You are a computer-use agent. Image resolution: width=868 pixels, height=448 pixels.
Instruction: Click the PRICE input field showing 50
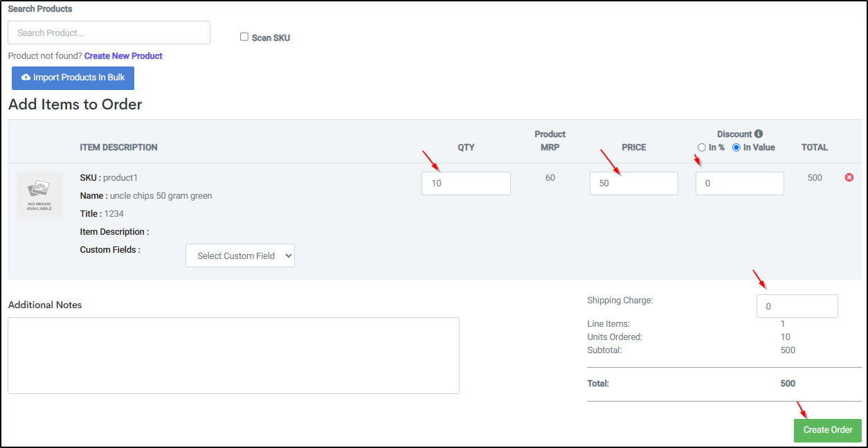[x=634, y=183]
